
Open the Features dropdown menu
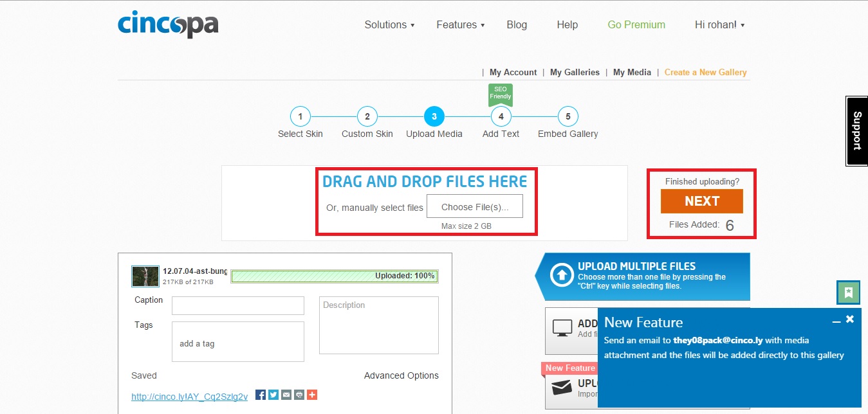(x=461, y=25)
